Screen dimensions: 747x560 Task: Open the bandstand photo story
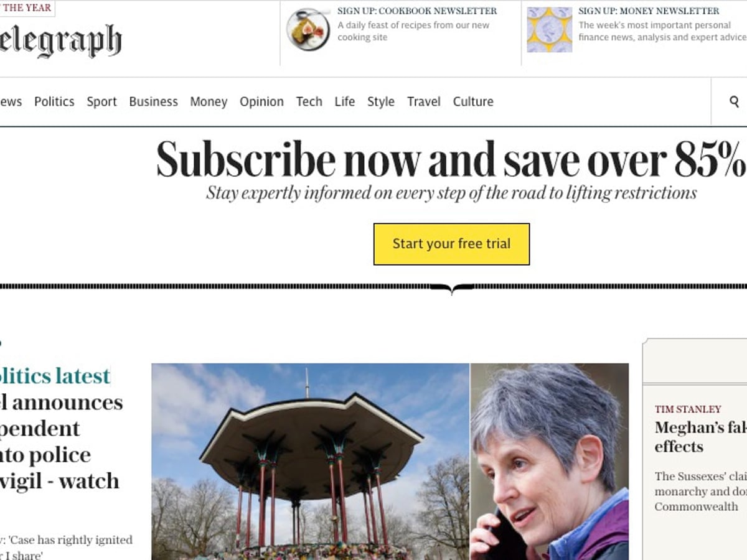(x=311, y=462)
